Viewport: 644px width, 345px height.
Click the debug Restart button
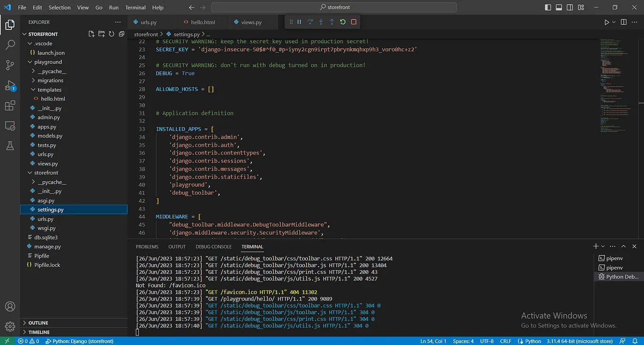(343, 22)
